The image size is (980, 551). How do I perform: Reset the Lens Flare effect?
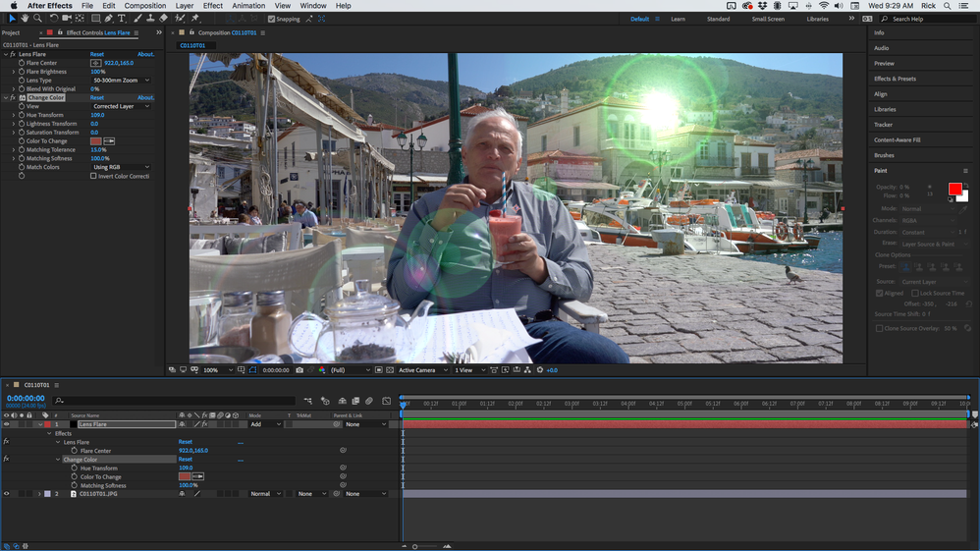point(97,54)
